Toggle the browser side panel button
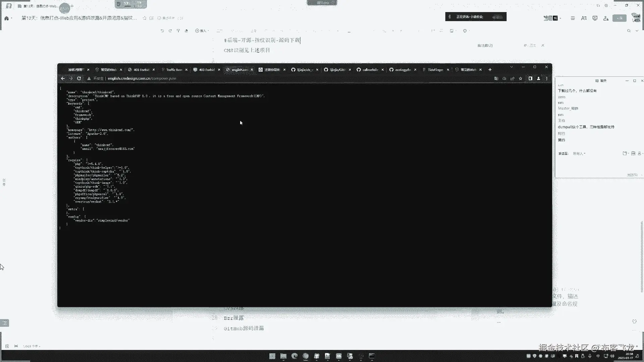 pyautogui.click(x=530, y=78)
